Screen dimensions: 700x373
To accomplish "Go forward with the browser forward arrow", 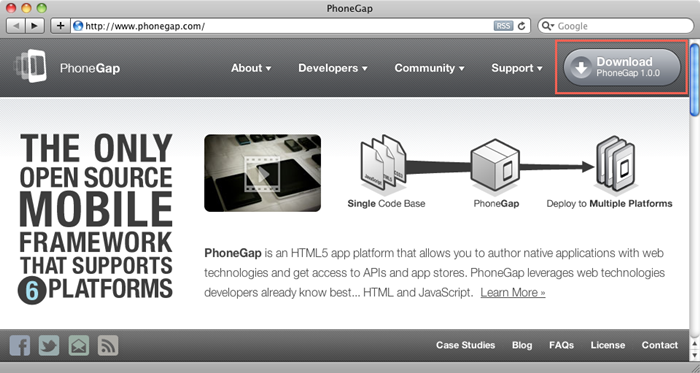I will pyautogui.click(x=34, y=26).
